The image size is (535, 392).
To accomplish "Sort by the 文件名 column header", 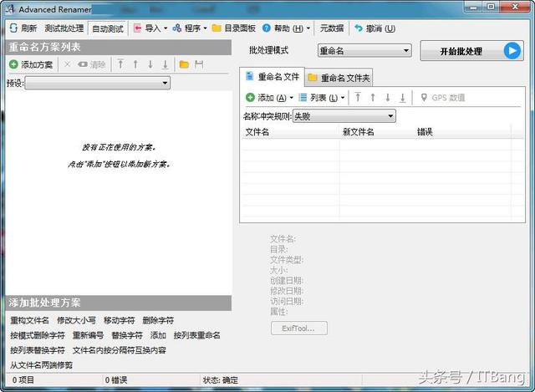I will tap(257, 132).
